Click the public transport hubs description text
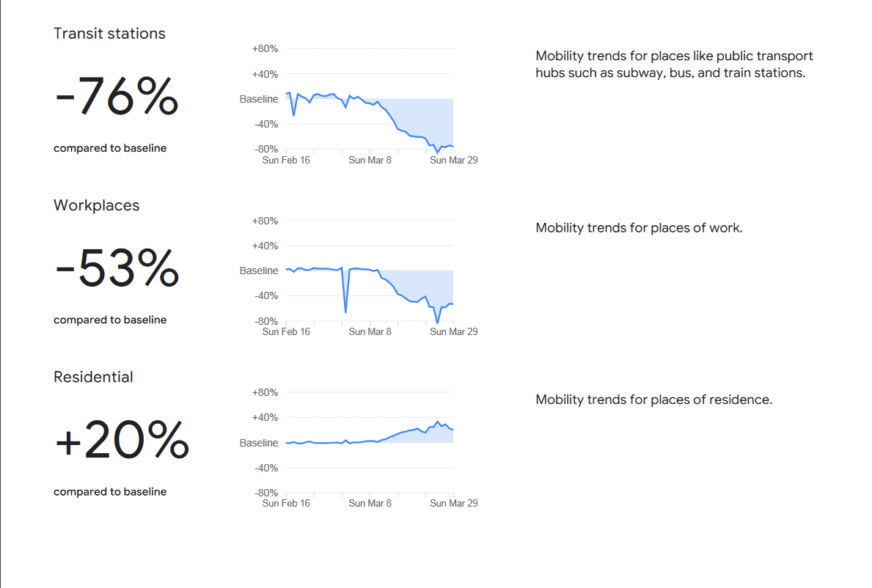Image resolution: width=872 pixels, height=588 pixels. (674, 65)
